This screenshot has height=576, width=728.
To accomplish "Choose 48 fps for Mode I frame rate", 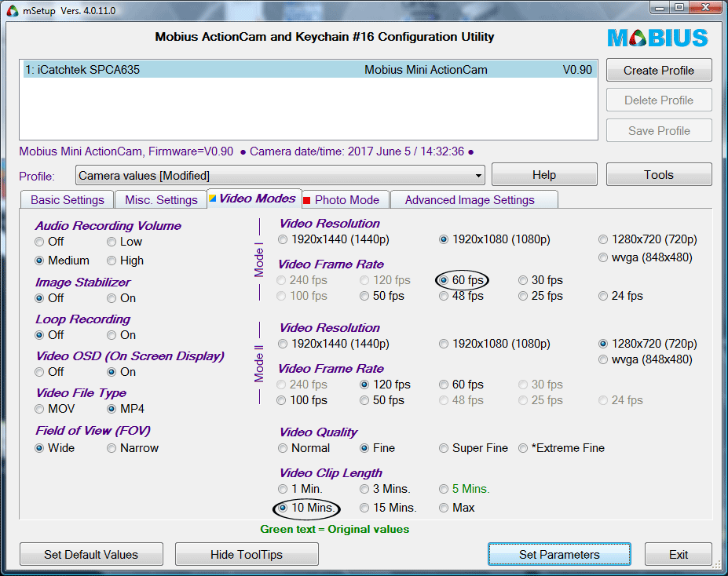I will (461, 296).
